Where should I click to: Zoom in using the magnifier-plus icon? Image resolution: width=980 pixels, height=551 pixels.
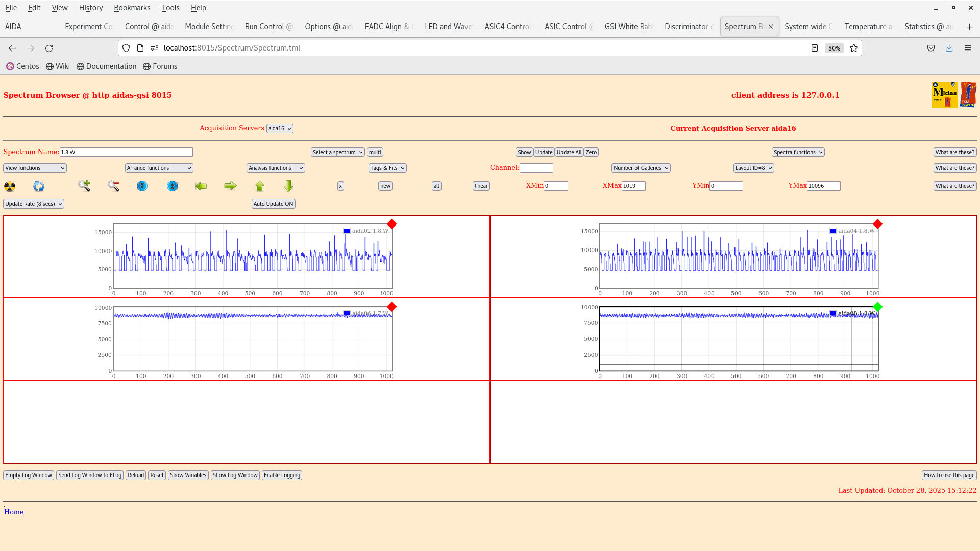pos(84,186)
